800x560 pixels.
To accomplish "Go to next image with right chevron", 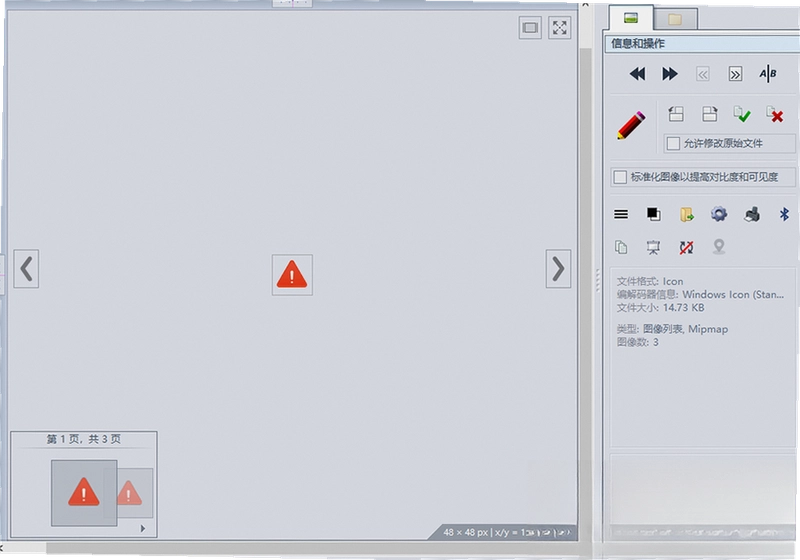I will (x=558, y=269).
